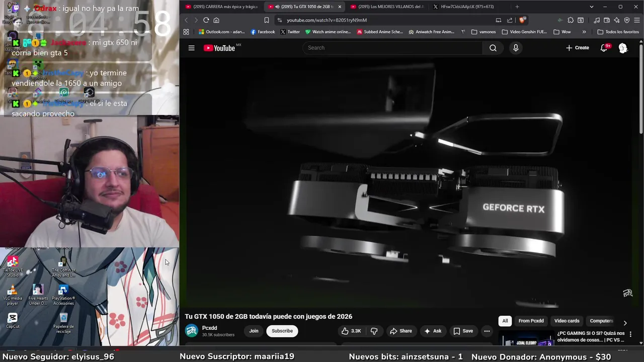644x362 pixels.
Task: Subscribe to the Pcxdd channel
Action: 282,331
